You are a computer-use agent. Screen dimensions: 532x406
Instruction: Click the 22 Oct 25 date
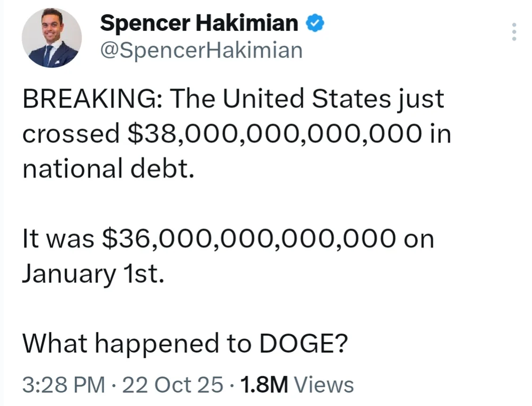pos(172,384)
